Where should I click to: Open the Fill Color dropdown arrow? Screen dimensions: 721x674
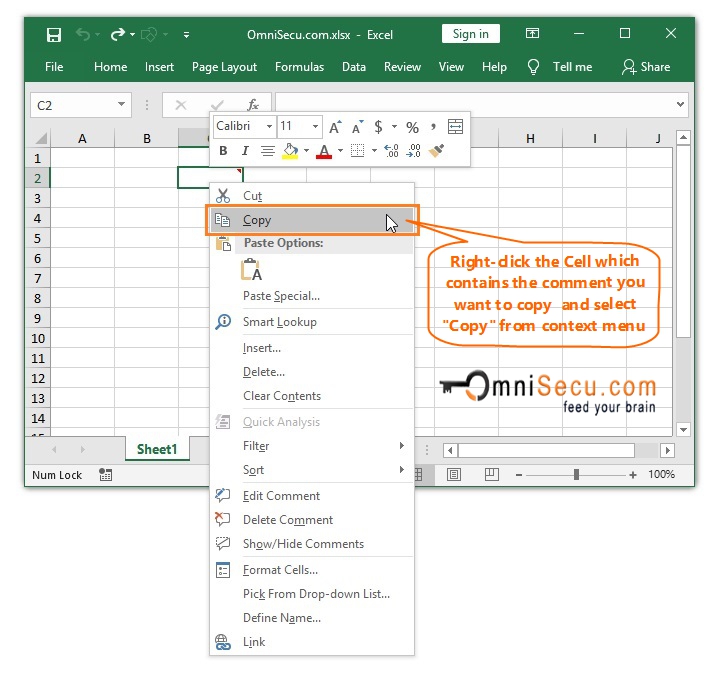(x=306, y=150)
